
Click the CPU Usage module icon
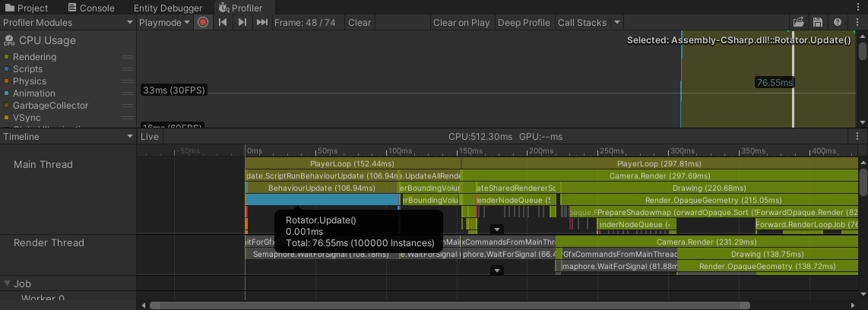(9, 40)
